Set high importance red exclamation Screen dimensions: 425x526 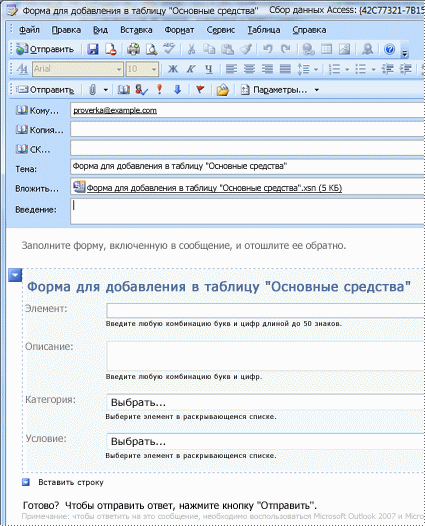(160, 90)
